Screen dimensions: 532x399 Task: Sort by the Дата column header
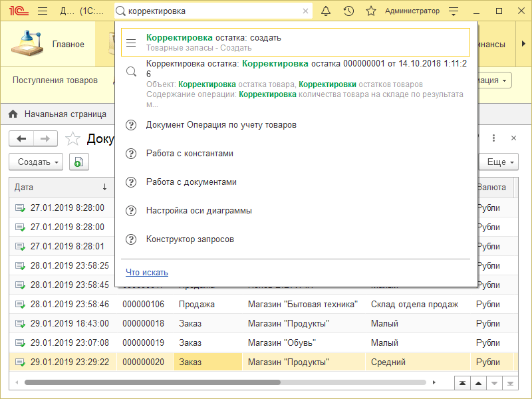[x=61, y=188]
